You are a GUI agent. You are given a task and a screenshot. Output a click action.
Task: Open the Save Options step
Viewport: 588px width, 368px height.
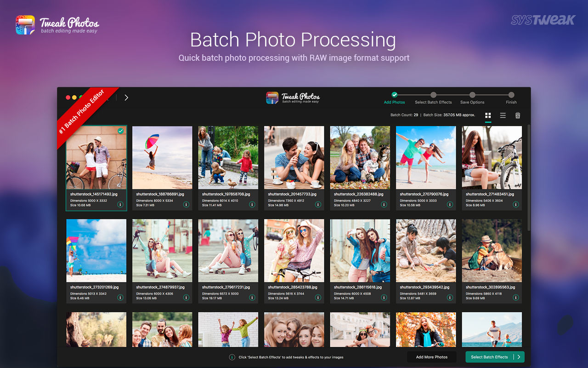pos(472,98)
